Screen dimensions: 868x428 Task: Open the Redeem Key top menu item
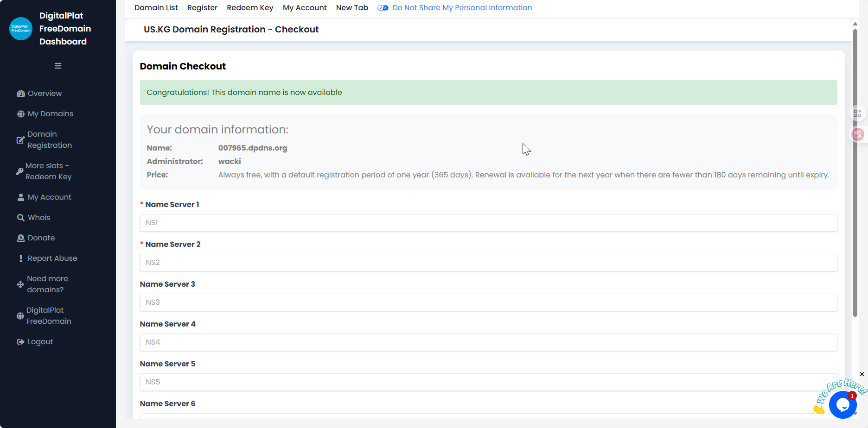(250, 8)
